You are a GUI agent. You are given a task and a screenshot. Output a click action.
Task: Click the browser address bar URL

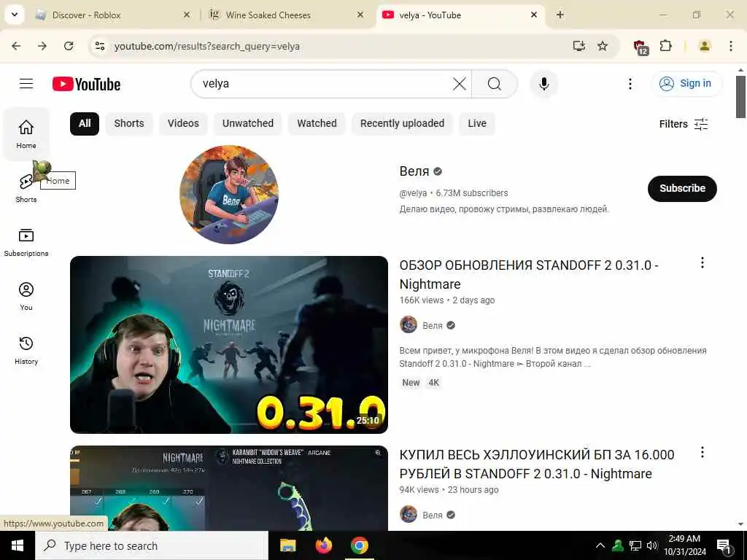[206, 46]
